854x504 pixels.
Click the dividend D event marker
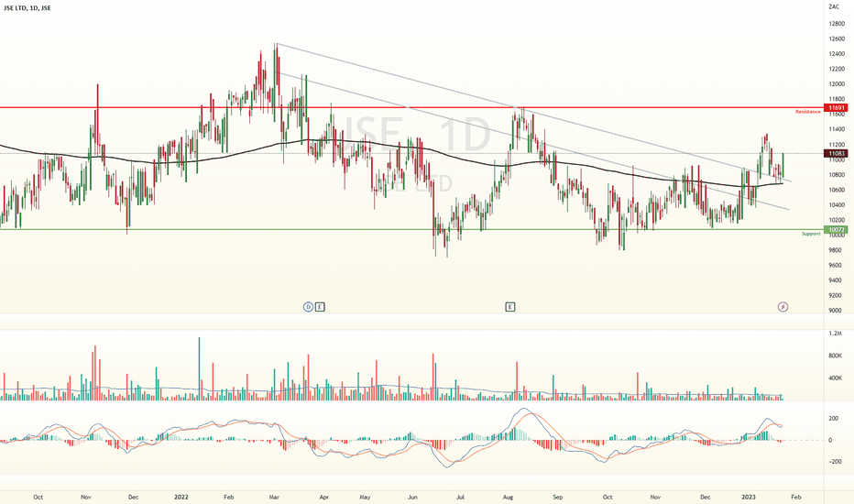coord(308,307)
